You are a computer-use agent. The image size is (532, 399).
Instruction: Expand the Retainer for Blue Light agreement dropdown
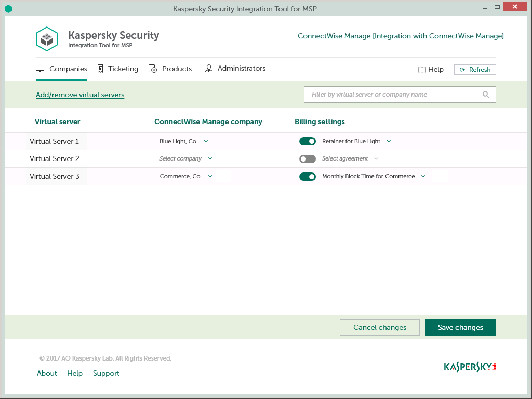click(x=389, y=141)
